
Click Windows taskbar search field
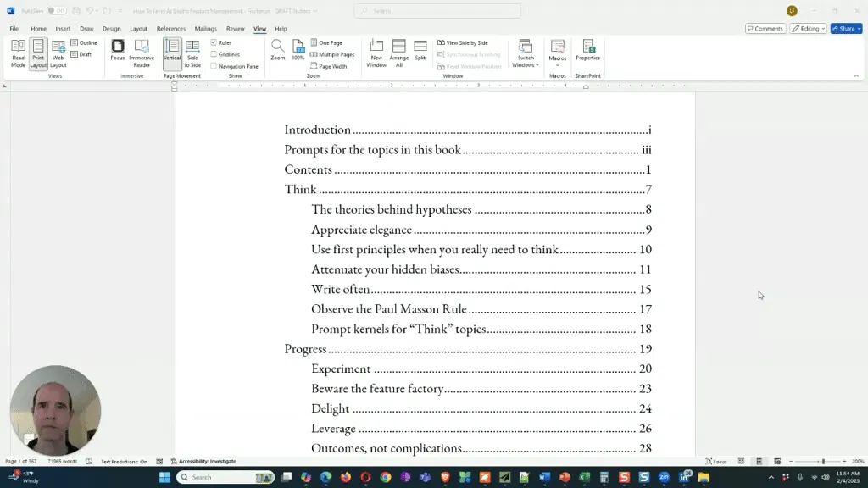[x=225, y=477]
